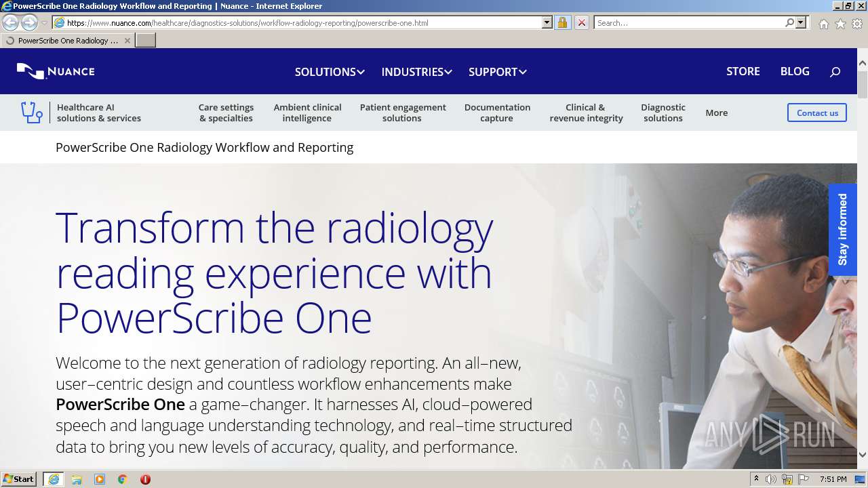Click the page scrollbar up arrow

(863, 63)
